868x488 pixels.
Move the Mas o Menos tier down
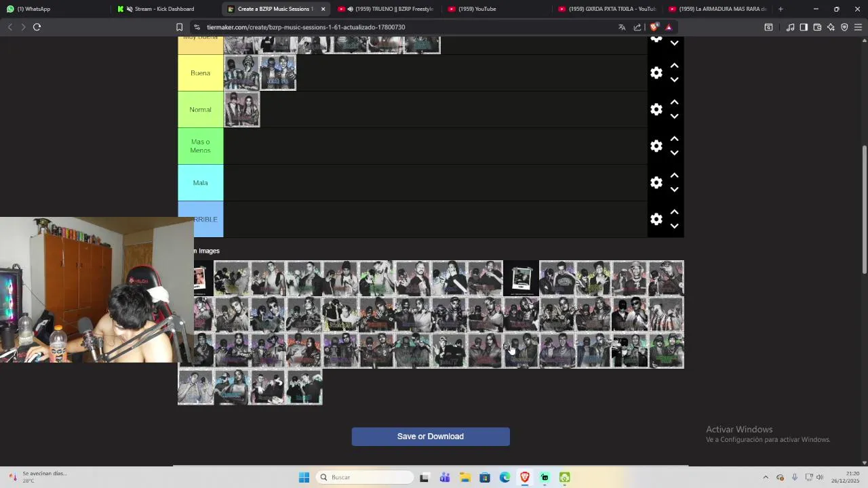pyautogui.click(x=674, y=153)
